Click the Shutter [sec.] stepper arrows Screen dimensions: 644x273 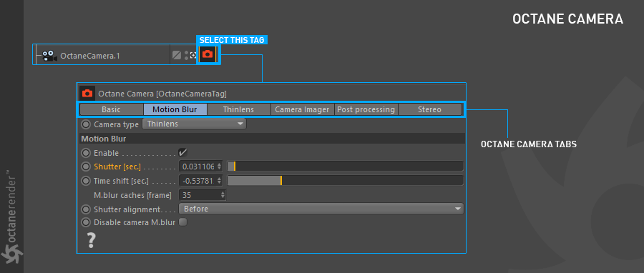point(220,167)
